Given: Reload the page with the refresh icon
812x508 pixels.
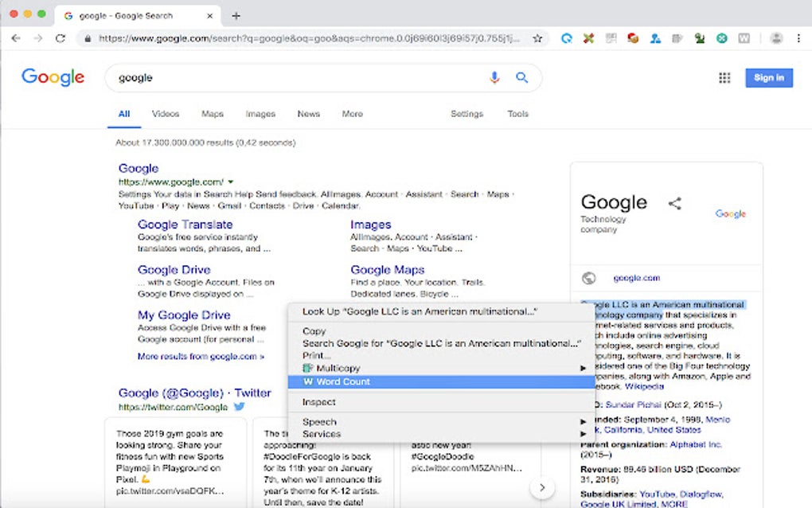Looking at the screenshot, I should (61, 38).
